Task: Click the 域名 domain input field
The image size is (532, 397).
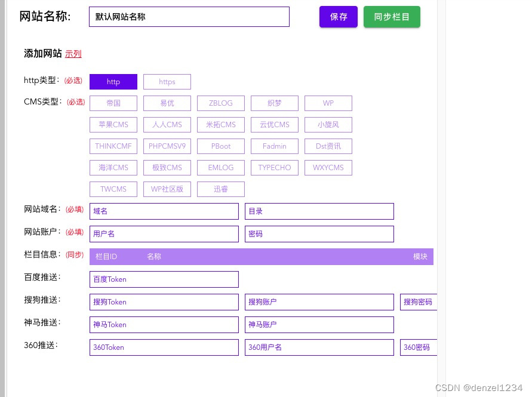Action: 164,211
